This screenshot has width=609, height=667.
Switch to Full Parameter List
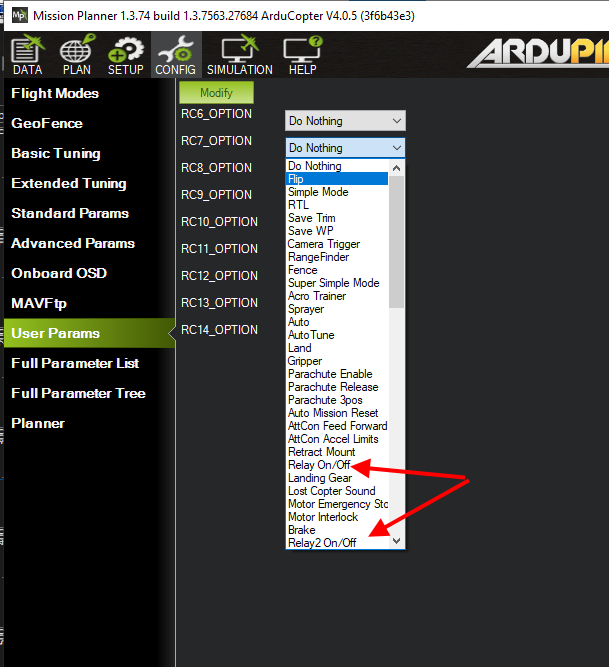pos(75,363)
